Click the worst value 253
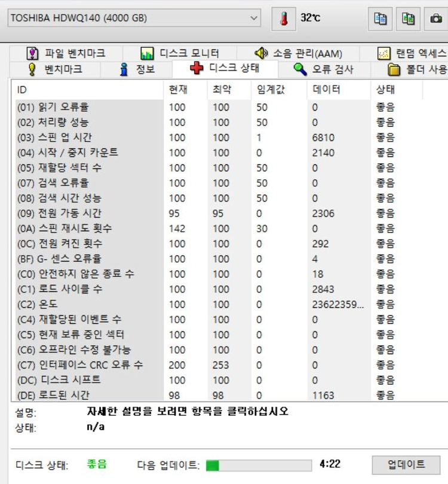The width and height of the screenshot is (448, 484). (220, 365)
